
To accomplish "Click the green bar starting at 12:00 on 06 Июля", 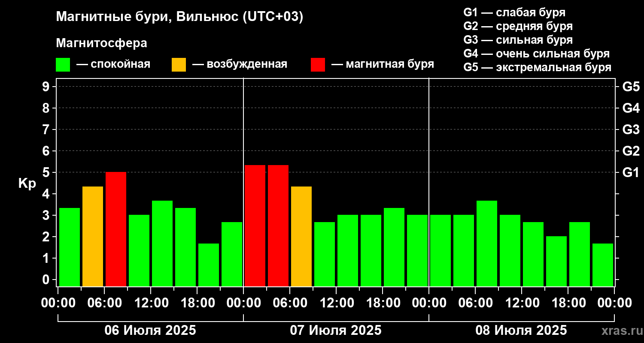I will pyautogui.click(x=162, y=243).
